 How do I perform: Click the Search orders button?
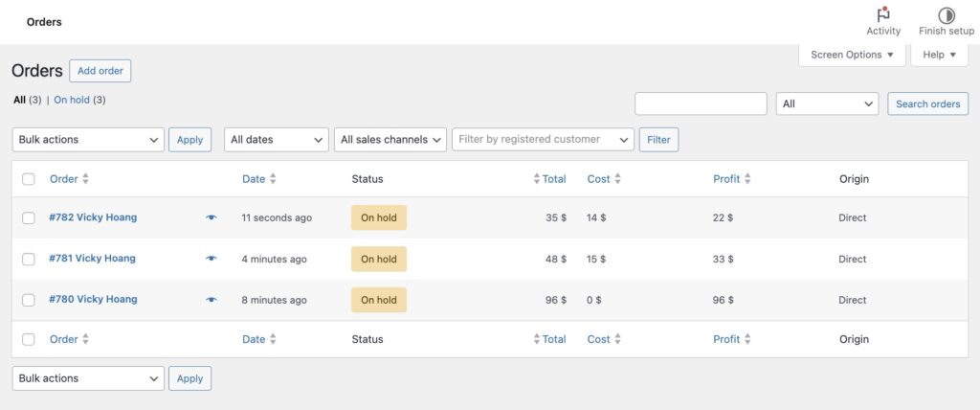click(x=928, y=103)
